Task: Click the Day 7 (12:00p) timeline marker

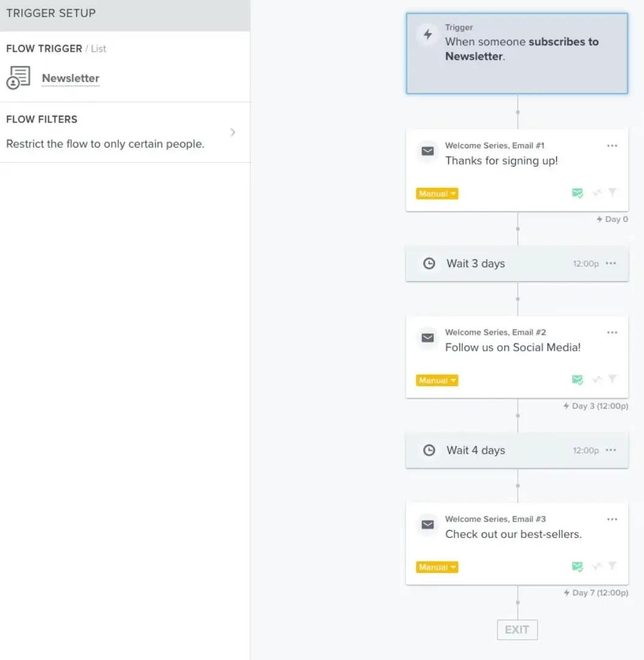Action: pyautogui.click(x=596, y=592)
